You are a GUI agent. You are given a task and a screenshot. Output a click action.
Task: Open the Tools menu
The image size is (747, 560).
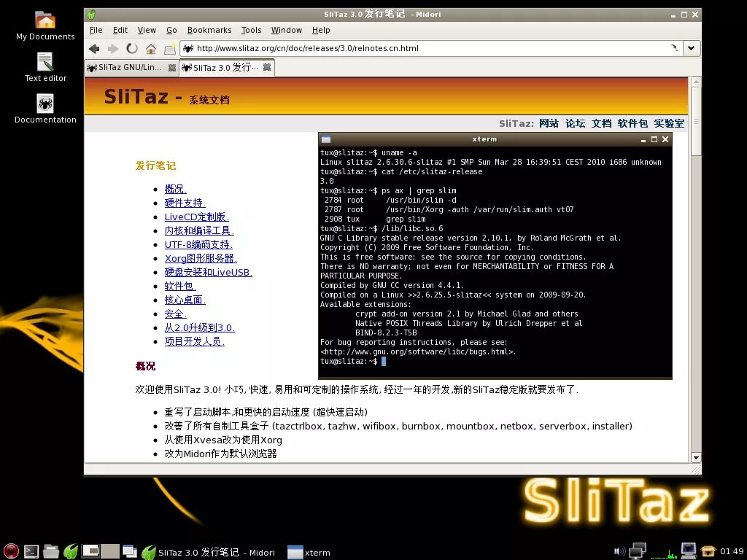coord(251,30)
